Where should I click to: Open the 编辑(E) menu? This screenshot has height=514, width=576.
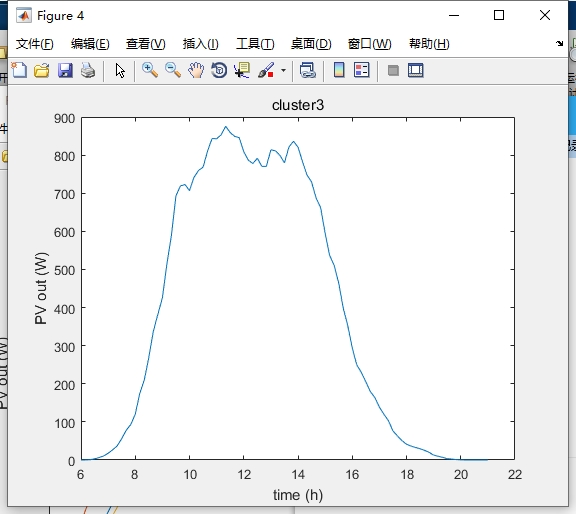pos(90,44)
